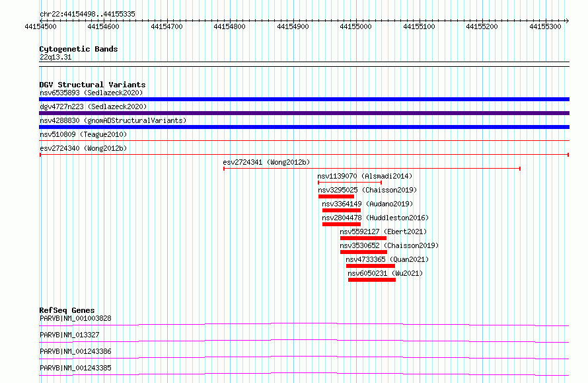Screen dimensions: 588x383
Task: Click the red span line under nsv1139070
Action: 350,183
